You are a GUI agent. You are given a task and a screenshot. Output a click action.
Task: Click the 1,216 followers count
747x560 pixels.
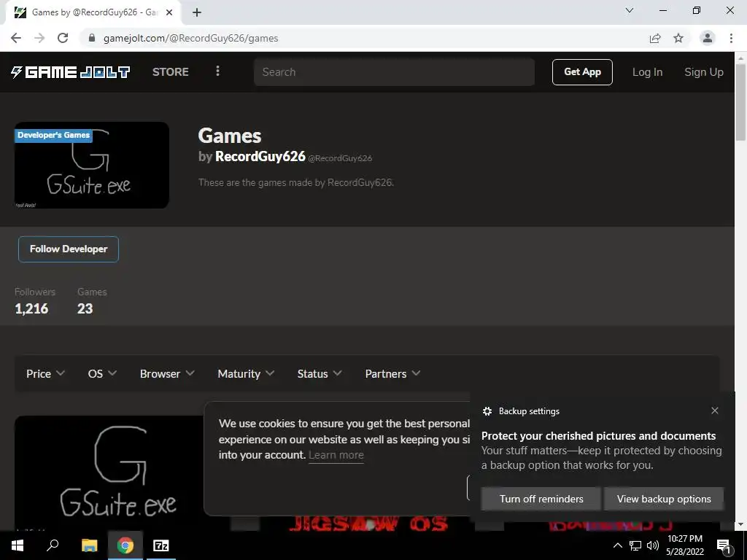coord(31,308)
